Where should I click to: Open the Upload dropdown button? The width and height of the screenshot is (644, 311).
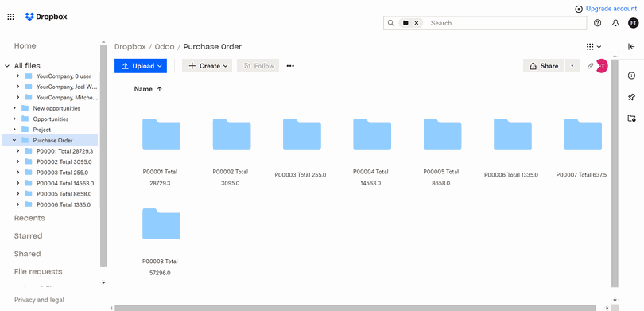point(141,66)
